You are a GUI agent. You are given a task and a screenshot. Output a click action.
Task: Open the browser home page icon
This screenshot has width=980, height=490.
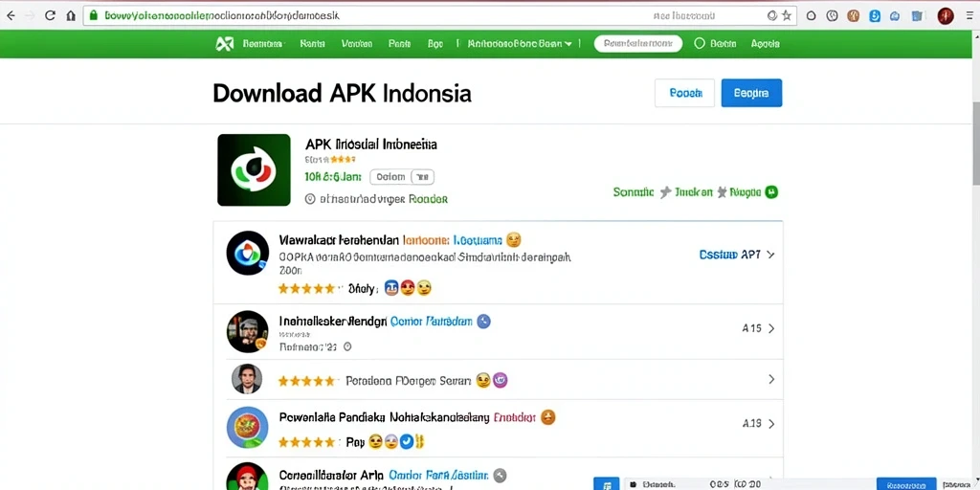tap(71, 15)
